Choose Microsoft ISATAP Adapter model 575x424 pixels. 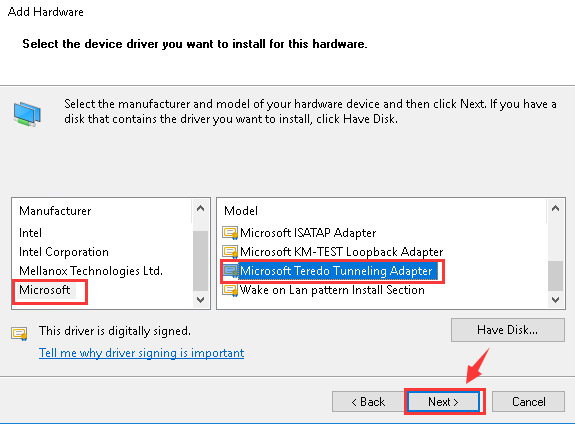[x=308, y=233]
